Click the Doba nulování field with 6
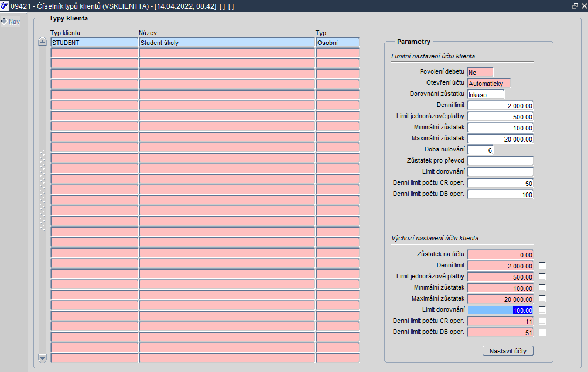588x372 pixels. pyautogui.click(x=480, y=150)
